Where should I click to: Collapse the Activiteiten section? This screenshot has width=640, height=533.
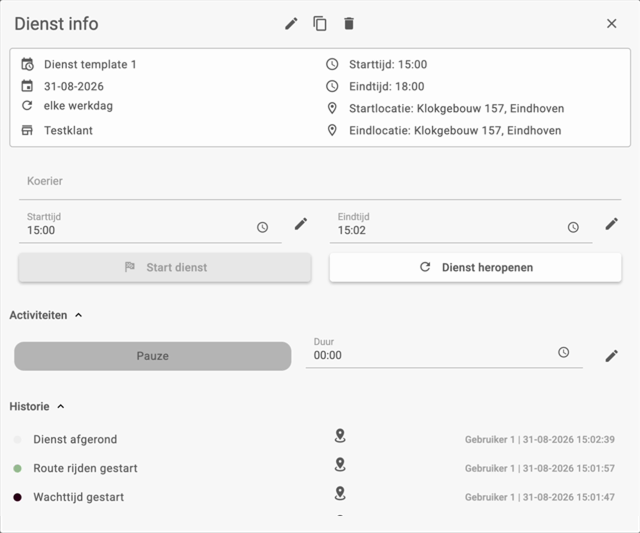[x=79, y=315]
